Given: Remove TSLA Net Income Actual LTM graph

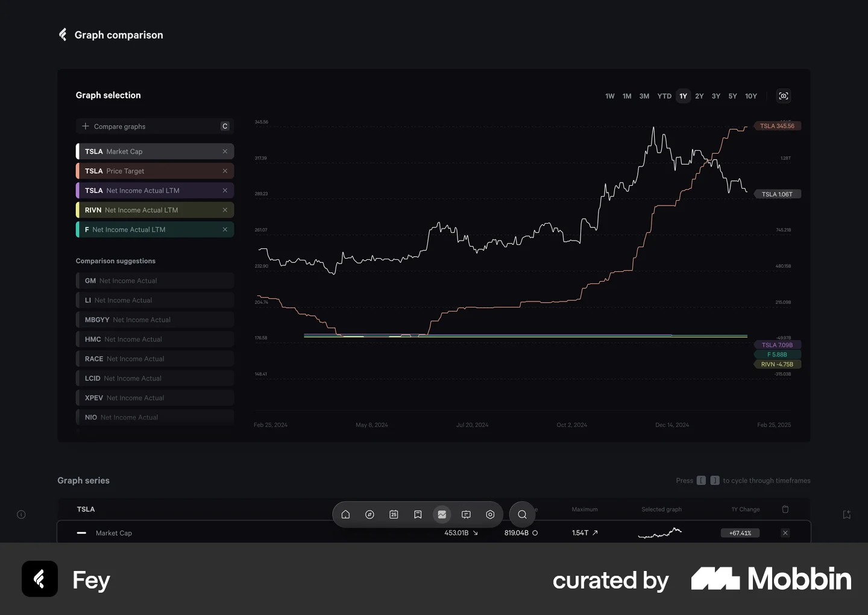Looking at the screenshot, I should tap(225, 191).
